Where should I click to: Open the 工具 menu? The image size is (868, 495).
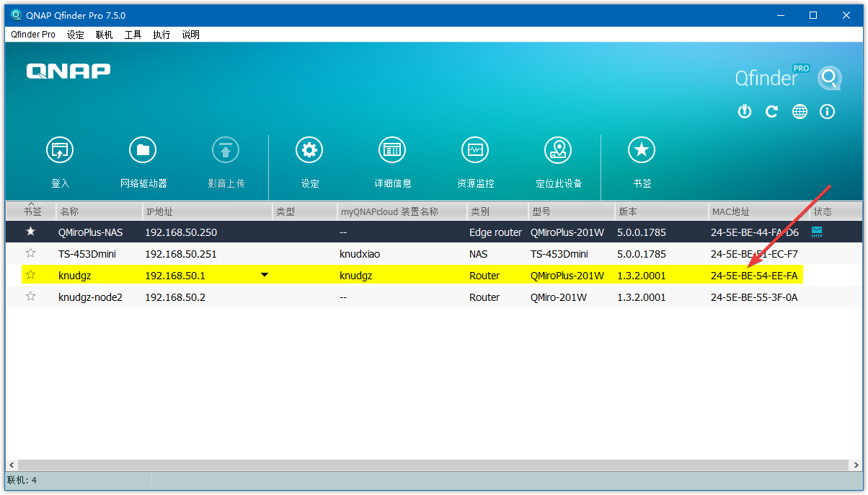coord(133,35)
